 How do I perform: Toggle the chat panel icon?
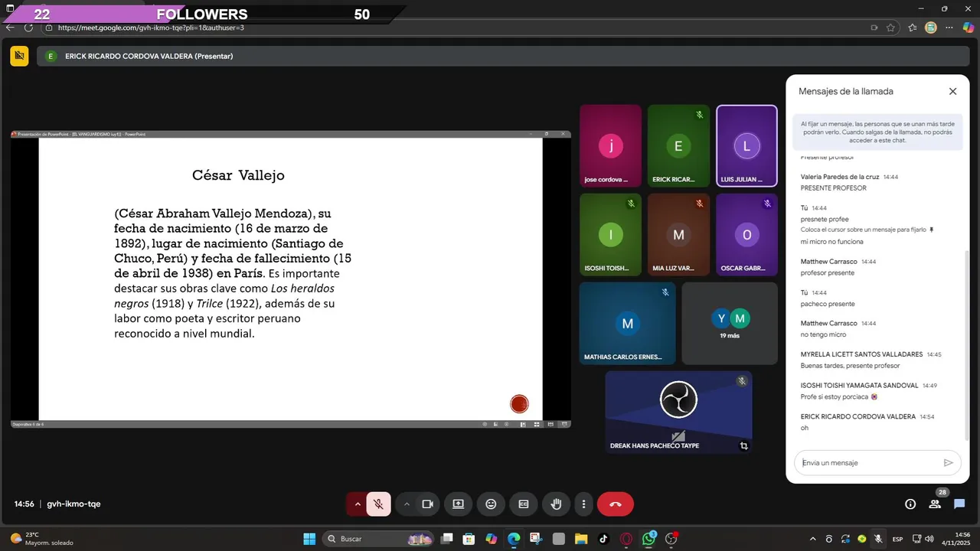click(x=959, y=504)
